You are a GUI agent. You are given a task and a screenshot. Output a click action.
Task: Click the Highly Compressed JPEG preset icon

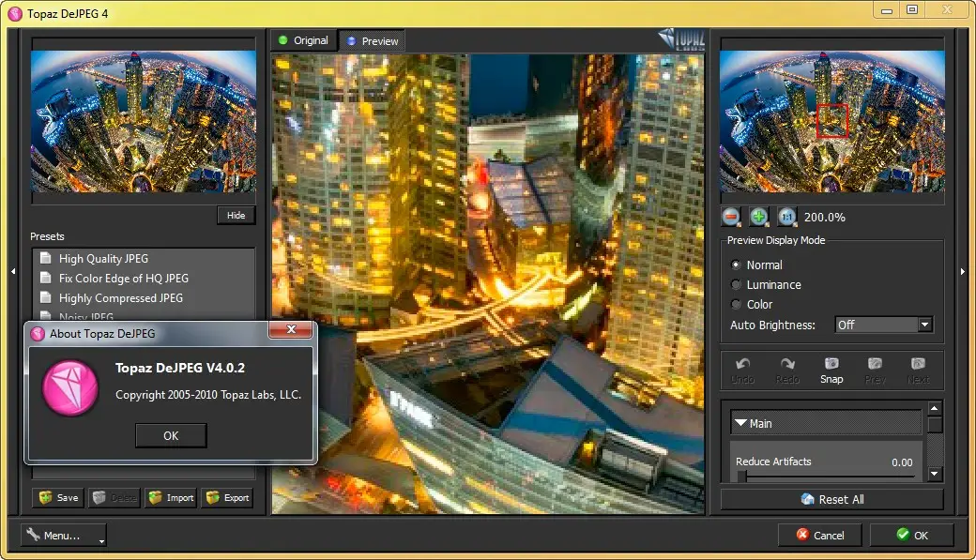tap(45, 297)
